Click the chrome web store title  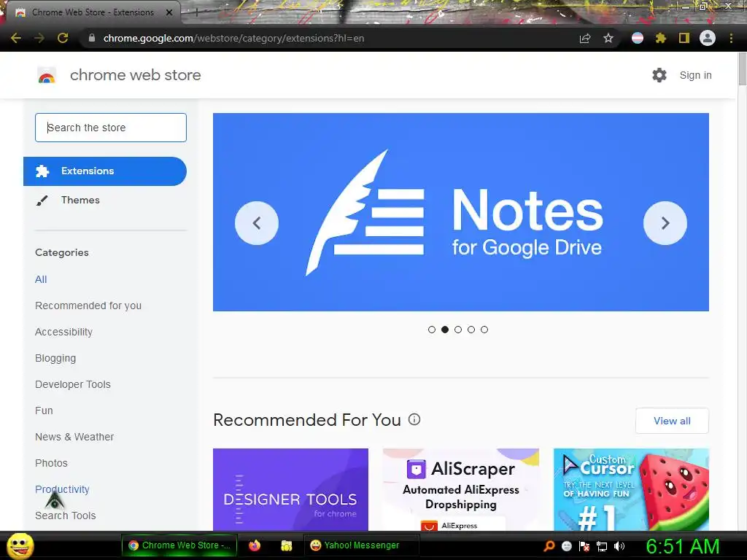tap(135, 75)
